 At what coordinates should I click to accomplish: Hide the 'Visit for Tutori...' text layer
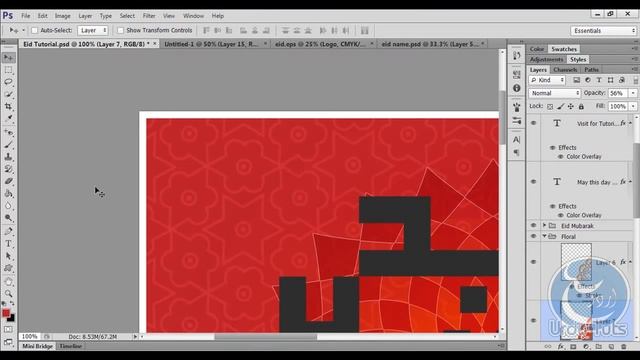(x=533, y=123)
